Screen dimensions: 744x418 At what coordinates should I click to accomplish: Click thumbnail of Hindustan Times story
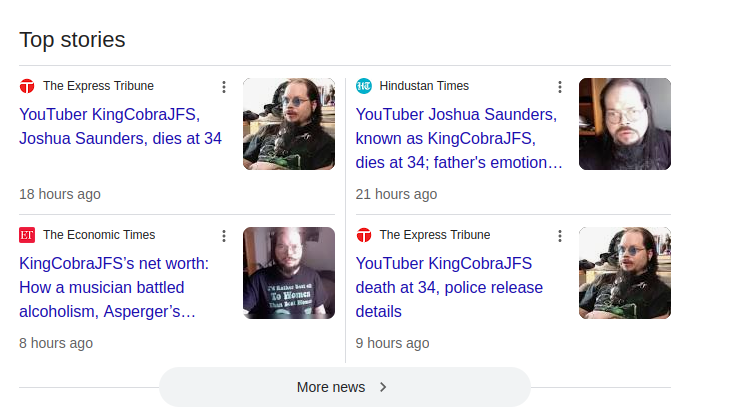(x=625, y=124)
